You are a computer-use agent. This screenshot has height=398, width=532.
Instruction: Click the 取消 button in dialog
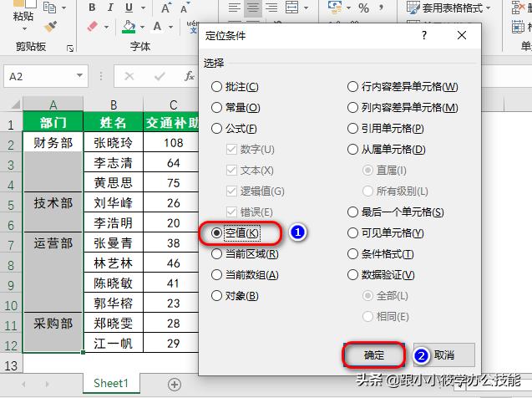pyautogui.click(x=443, y=355)
